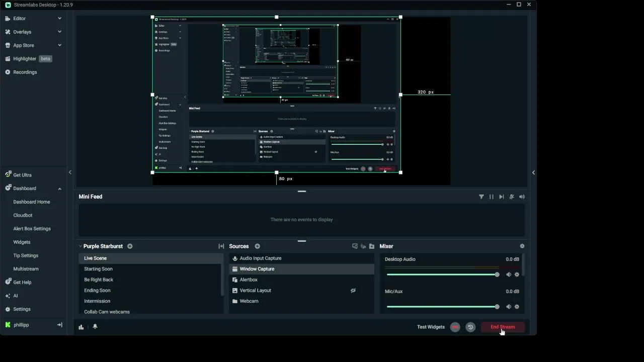Viewport: 644px width, 362px height.
Task: Skip to next Mini Feed alert
Action: click(x=502, y=197)
